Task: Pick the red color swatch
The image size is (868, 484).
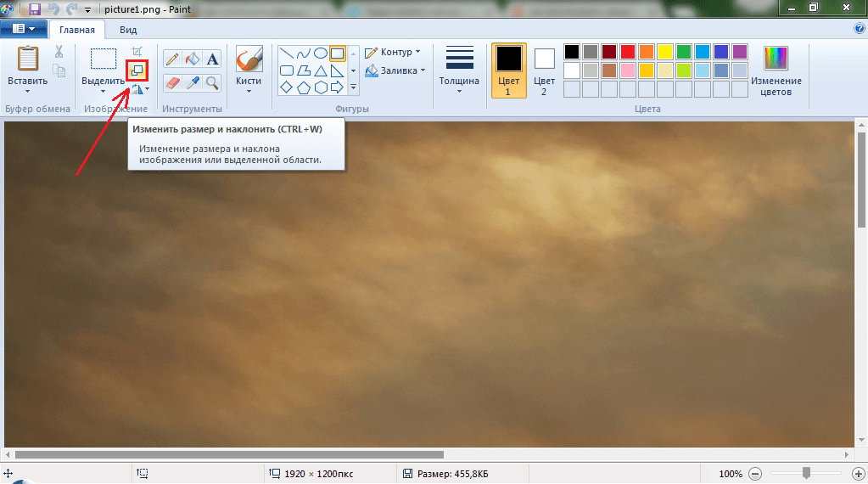Action: [x=628, y=52]
